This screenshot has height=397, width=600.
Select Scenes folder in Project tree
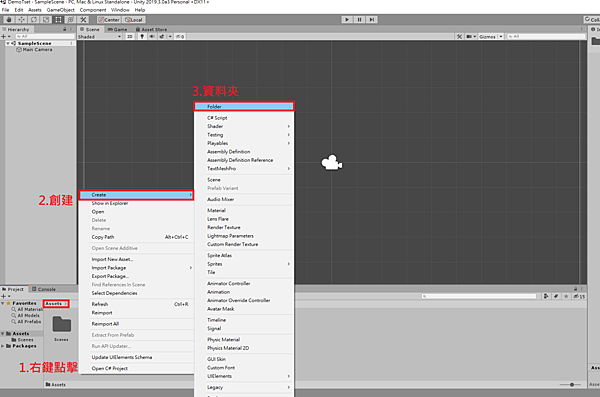23,340
